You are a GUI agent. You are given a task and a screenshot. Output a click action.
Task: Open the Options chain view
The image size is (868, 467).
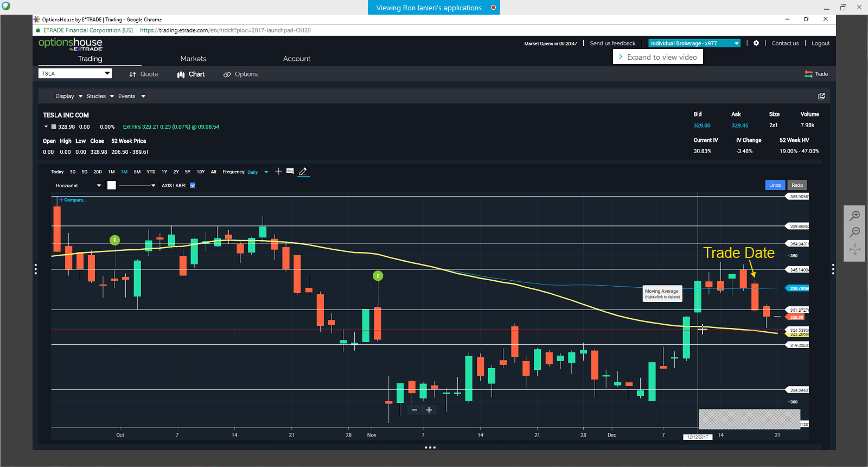pyautogui.click(x=240, y=74)
